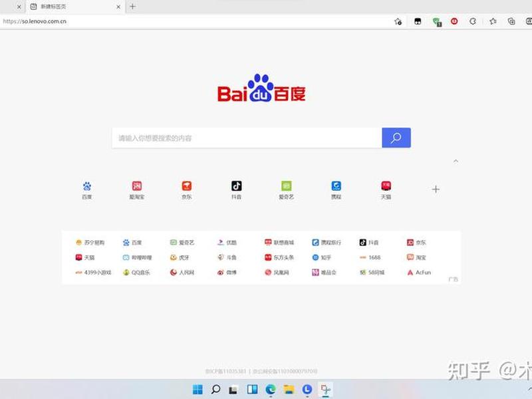The width and height of the screenshot is (532, 399).
Task: Select the 新建标签页 tab
Action: 75,7
